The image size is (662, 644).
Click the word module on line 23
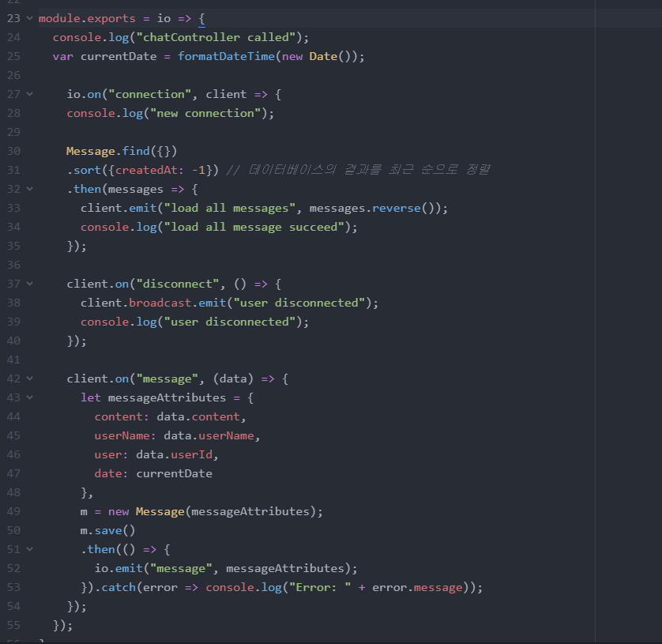[59, 19]
